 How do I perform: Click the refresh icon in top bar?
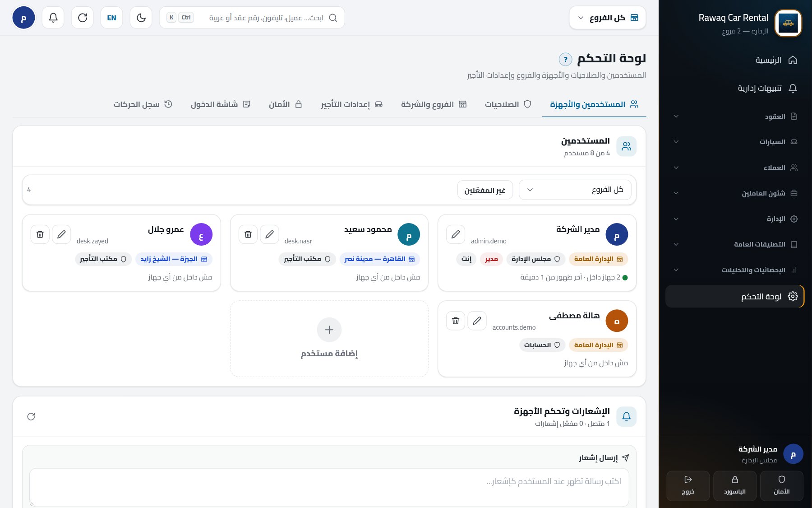pos(83,18)
